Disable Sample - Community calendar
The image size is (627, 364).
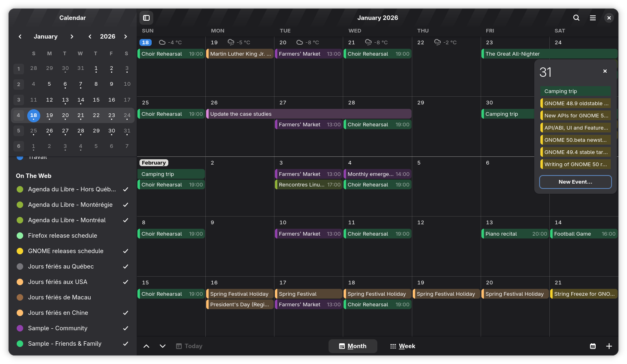tap(126, 328)
